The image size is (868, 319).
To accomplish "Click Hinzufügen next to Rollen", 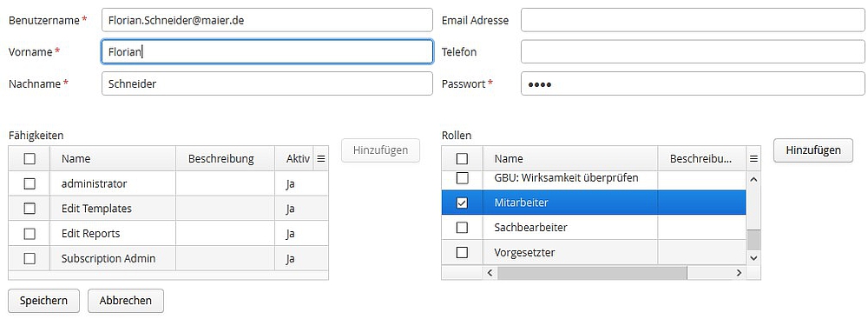I will [813, 150].
